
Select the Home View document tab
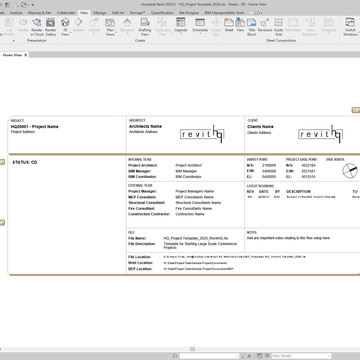pyautogui.click(x=13, y=55)
